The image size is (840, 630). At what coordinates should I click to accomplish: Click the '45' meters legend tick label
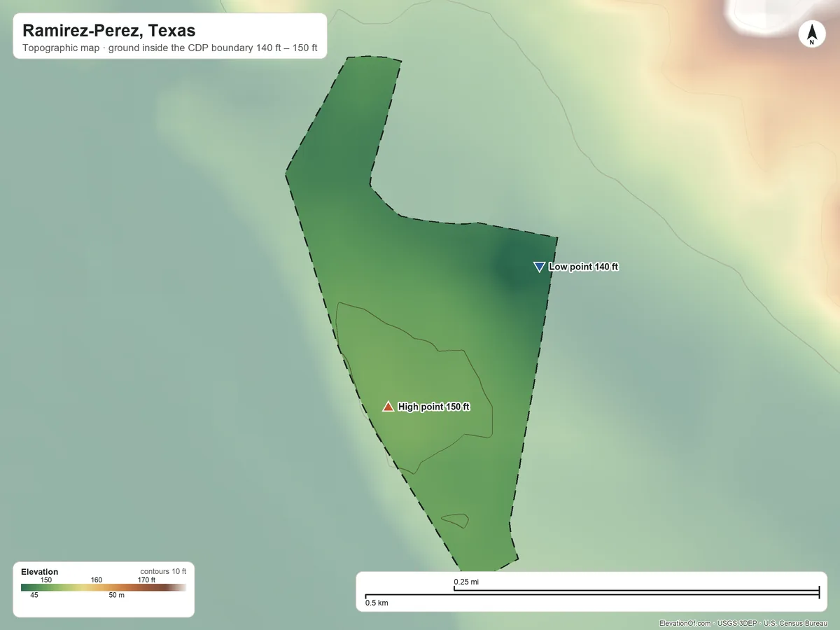(34, 595)
